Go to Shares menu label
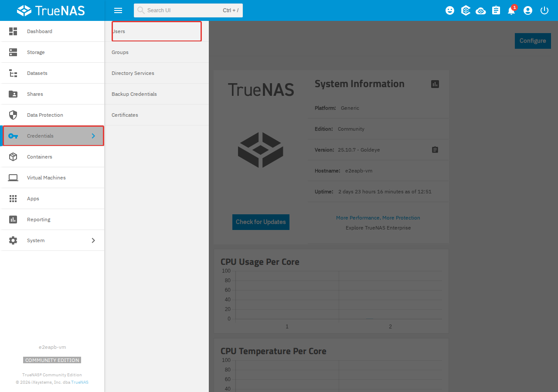 coord(35,94)
